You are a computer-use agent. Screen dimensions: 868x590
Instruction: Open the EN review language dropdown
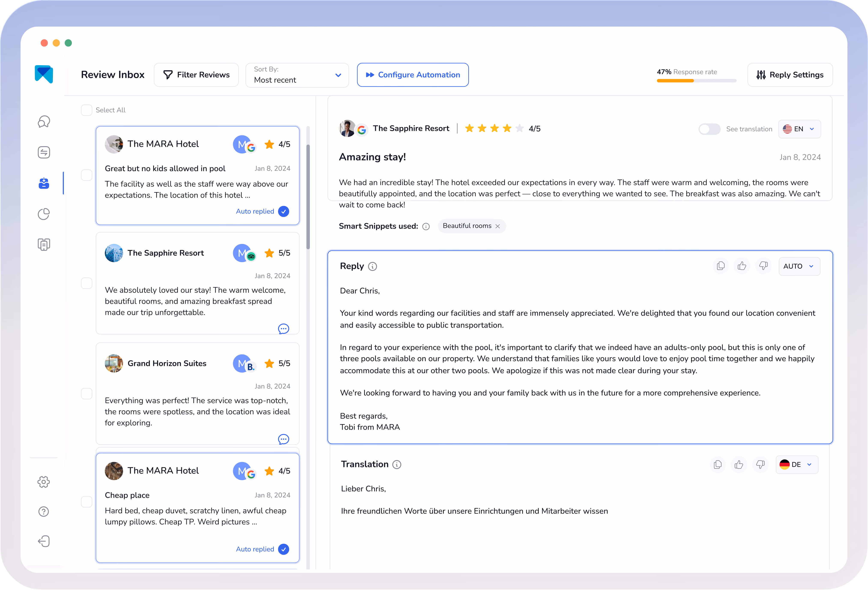pyautogui.click(x=799, y=129)
